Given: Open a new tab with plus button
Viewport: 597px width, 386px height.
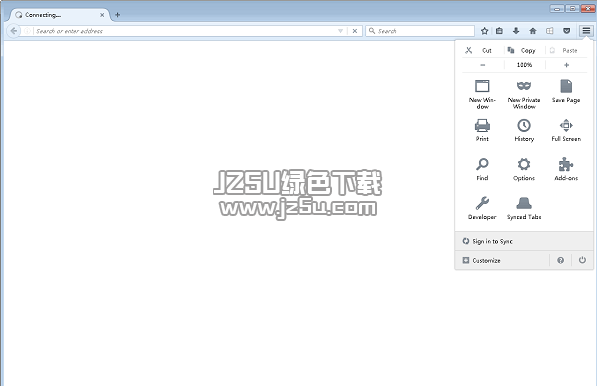Looking at the screenshot, I should coord(117,15).
